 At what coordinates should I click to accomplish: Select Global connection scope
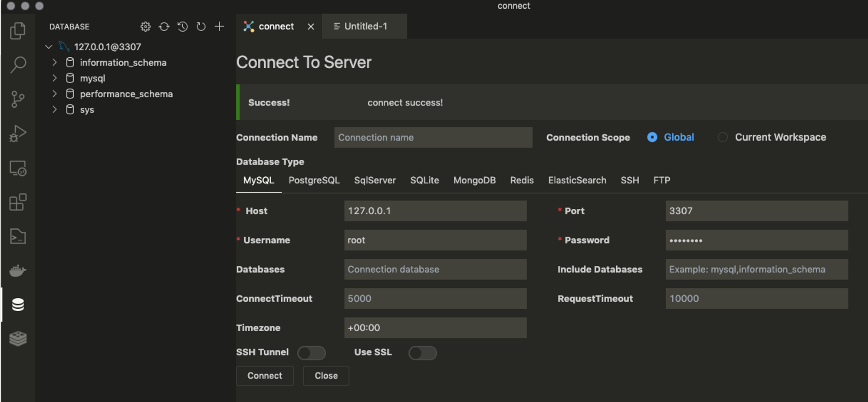652,137
